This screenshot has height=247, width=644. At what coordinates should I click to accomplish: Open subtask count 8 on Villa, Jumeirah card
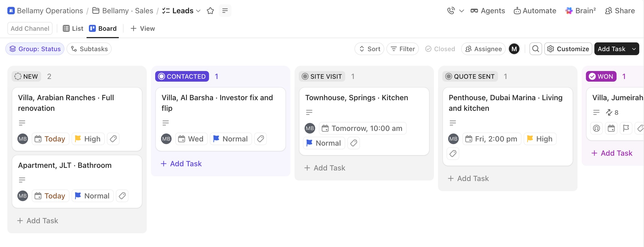point(612,113)
